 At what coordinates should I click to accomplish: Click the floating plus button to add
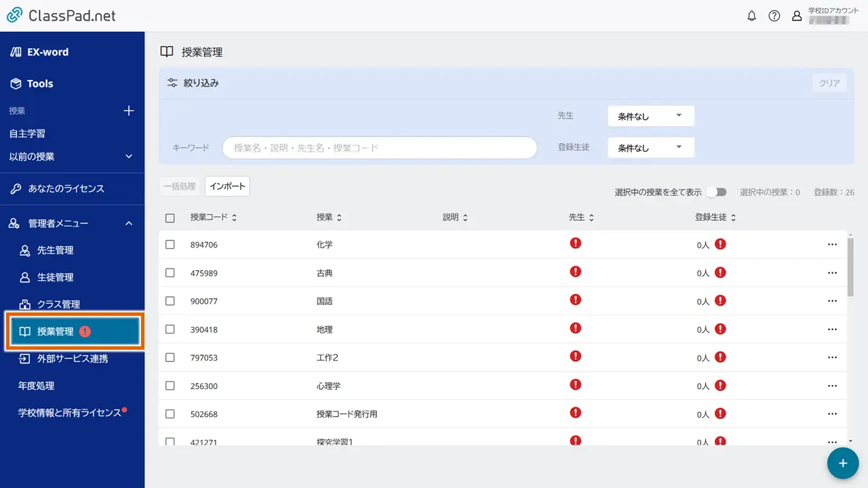(842, 463)
